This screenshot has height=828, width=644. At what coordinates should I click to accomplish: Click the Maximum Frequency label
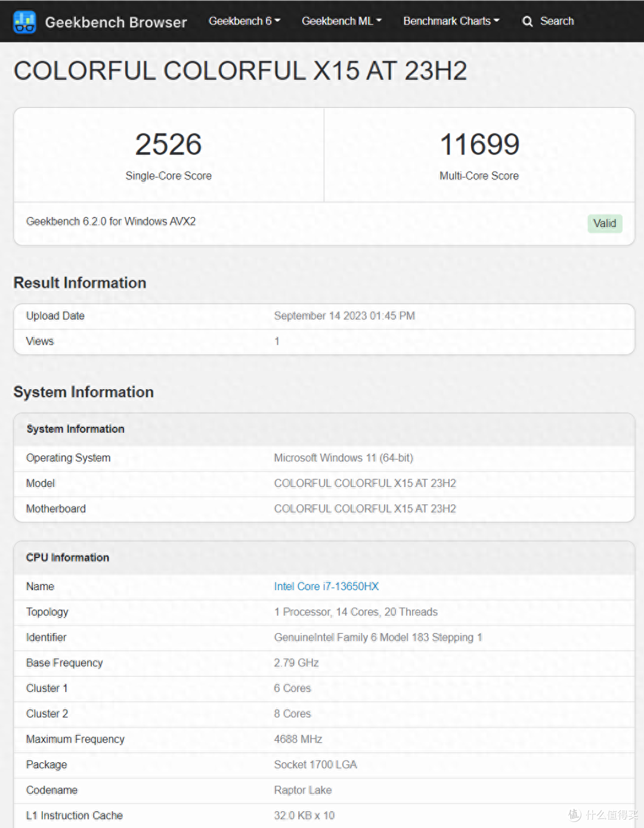pyautogui.click(x=75, y=739)
